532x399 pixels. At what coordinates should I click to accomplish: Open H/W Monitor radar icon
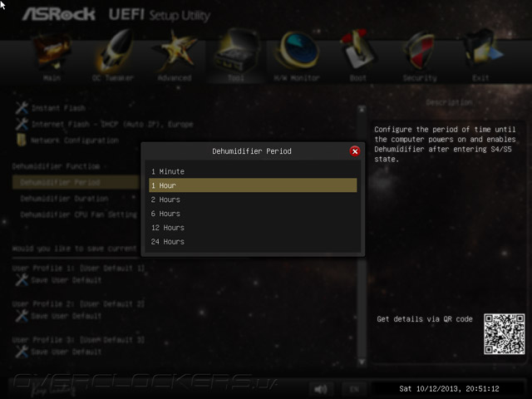point(298,50)
